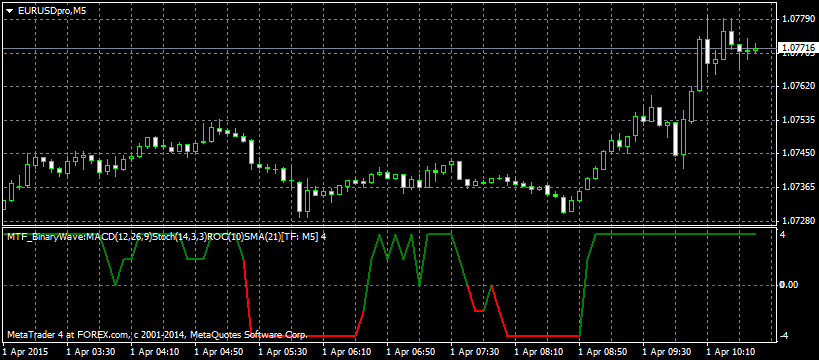Click the MetaTrader 4 at FOREX.com copyright text

click(156, 334)
